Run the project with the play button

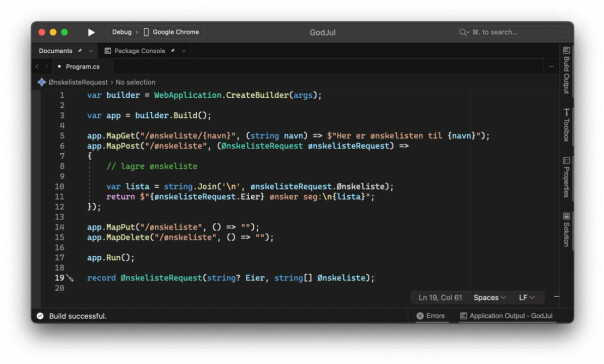(91, 32)
